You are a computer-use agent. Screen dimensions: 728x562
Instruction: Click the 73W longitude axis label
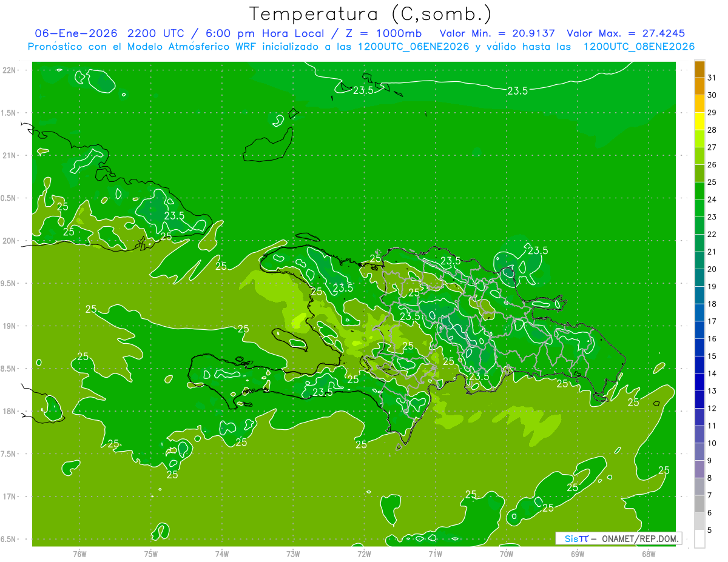[x=293, y=554]
